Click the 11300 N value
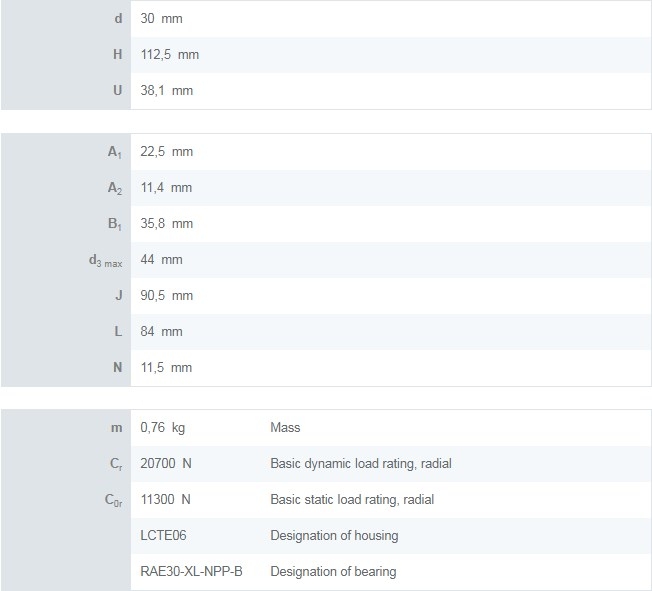This screenshot has height=591, width=652. click(166, 499)
